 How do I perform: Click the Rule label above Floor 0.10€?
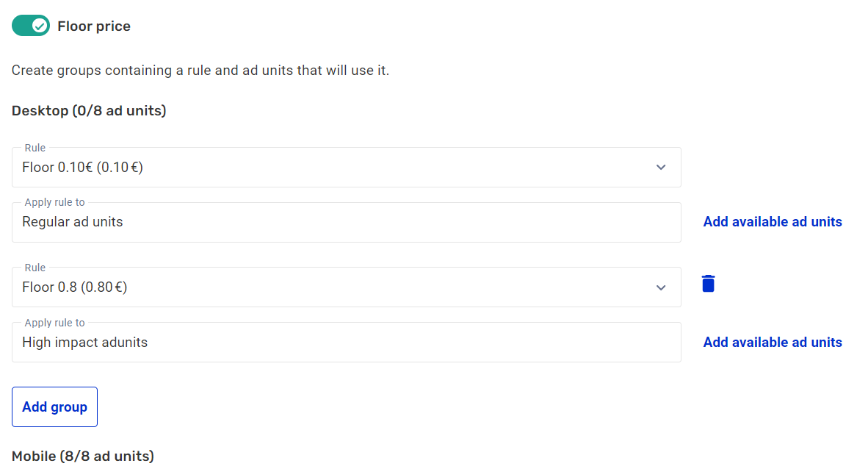pos(35,148)
